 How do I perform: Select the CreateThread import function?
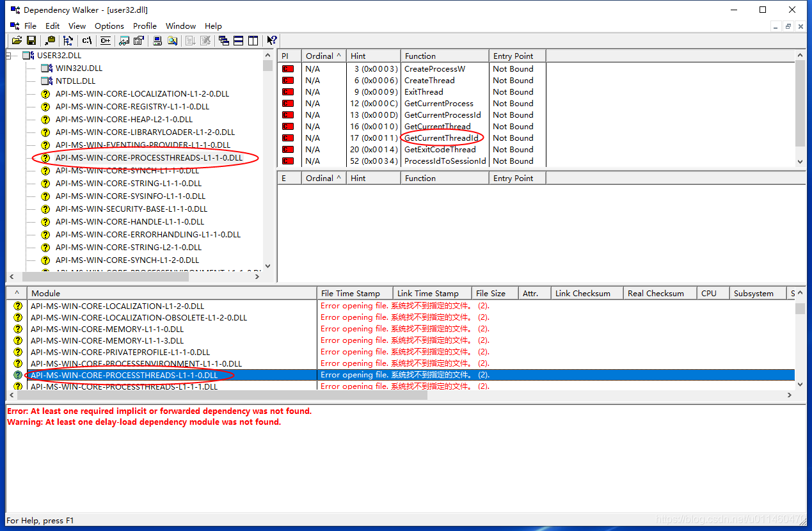coord(429,81)
